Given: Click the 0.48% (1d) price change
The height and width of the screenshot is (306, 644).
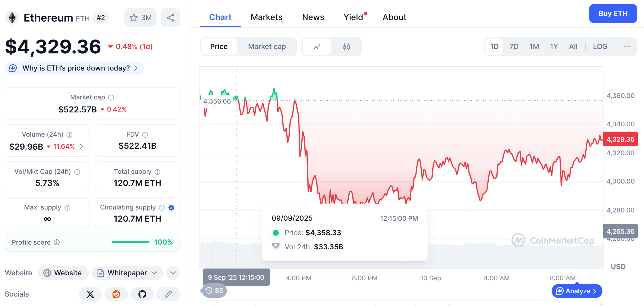Looking at the screenshot, I should (x=131, y=46).
